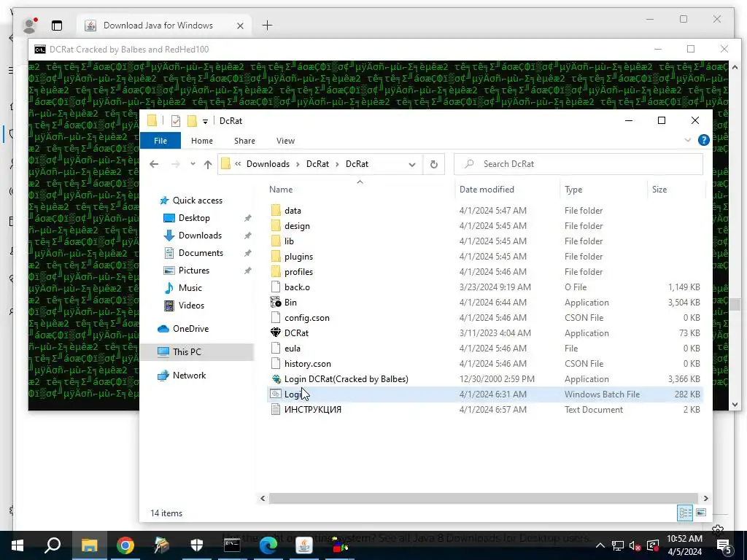This screenshot has width=747, height=560.
Task: Click the DcRat breadcrumb segment after Downloads
Action: click(317, 164)
